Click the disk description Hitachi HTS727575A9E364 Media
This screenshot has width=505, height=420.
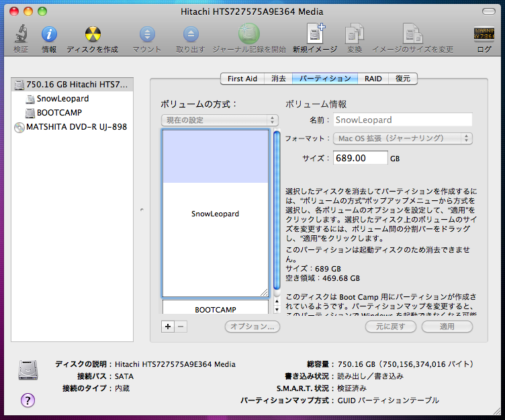click(175, 364)
